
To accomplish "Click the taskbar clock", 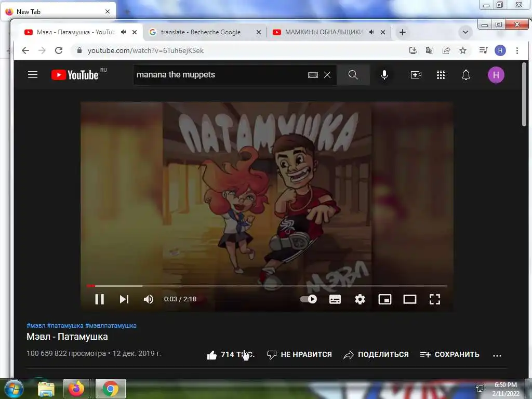I will coord(506,389).
